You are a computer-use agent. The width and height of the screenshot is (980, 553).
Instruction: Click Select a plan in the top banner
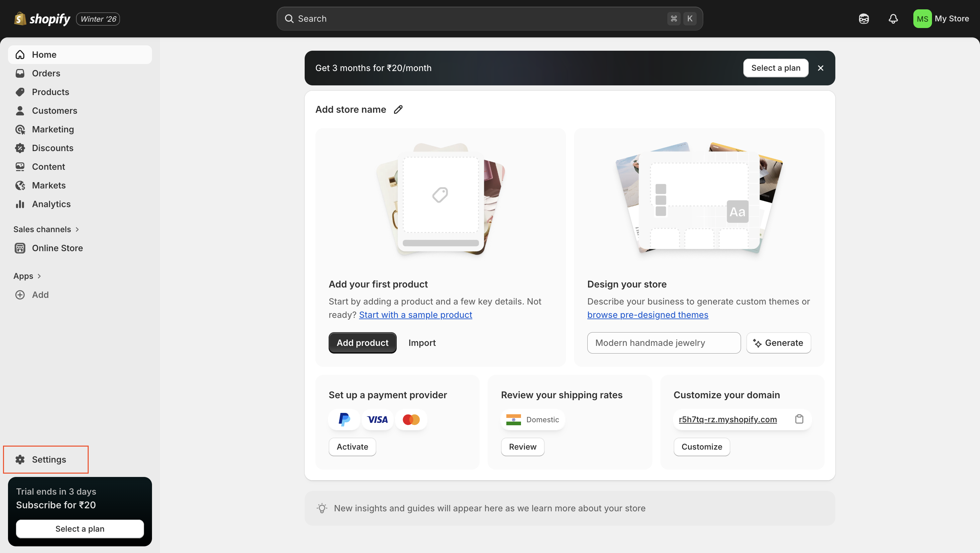click(x=775, y=68)
